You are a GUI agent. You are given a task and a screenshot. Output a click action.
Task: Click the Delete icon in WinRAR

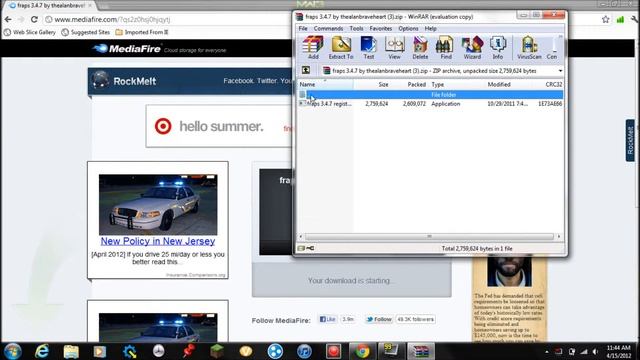420,47
